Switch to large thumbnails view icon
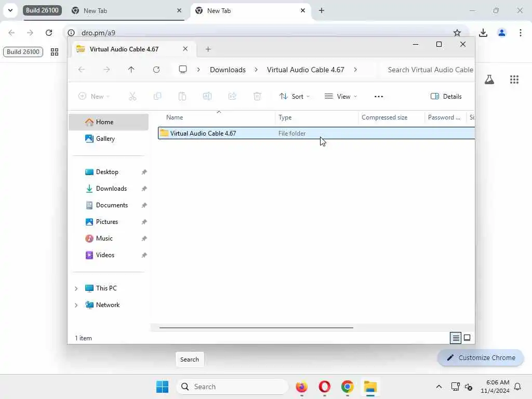 467,338
